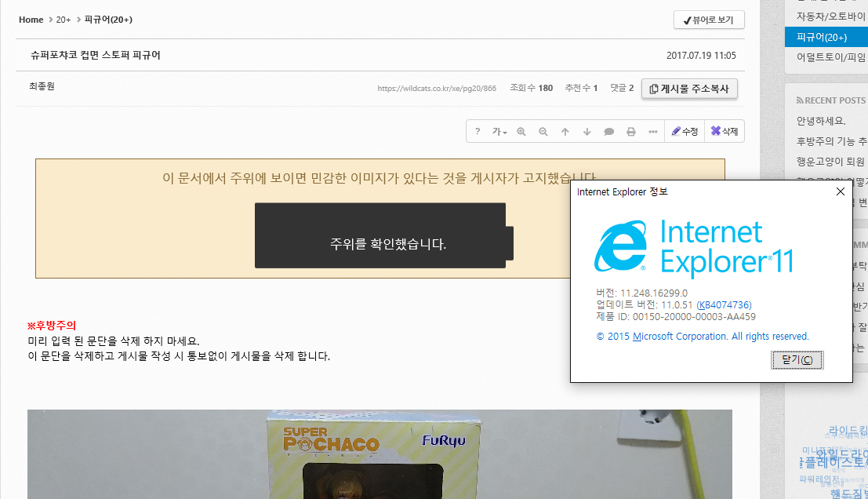
Task: Copy post address with 게시물 주소복사 button
Action: click(x=688, y=88)
